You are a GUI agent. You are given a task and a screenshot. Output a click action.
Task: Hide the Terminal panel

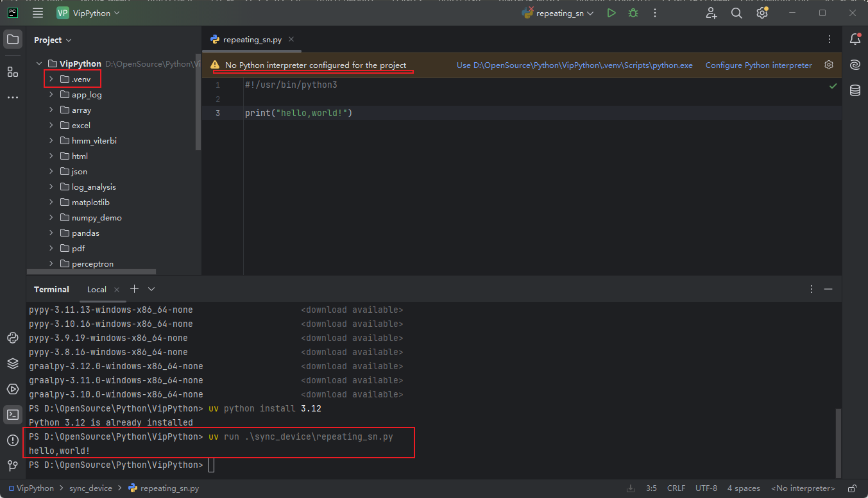click(828, 289)
